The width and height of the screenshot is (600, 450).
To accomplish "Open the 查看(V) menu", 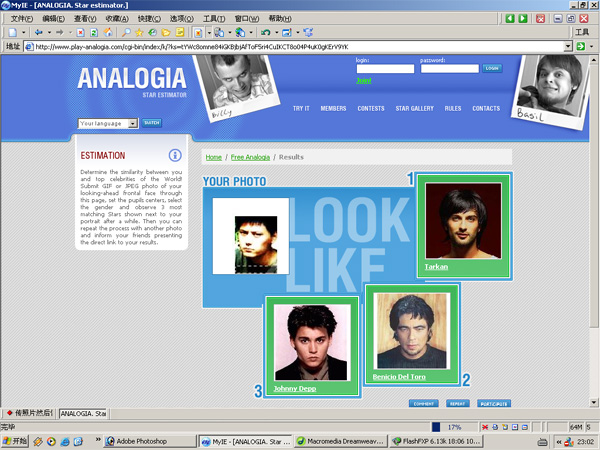I will [85, 18].
